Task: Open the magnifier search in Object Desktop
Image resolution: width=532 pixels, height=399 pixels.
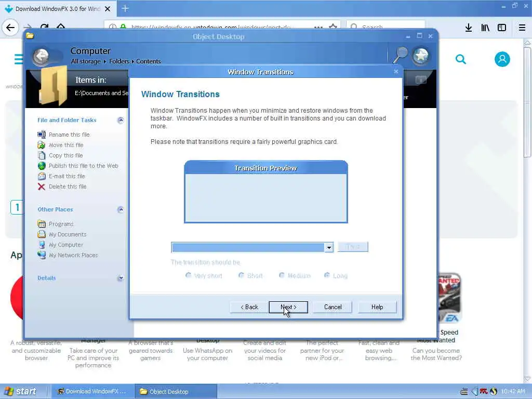Action: point(400,55)
